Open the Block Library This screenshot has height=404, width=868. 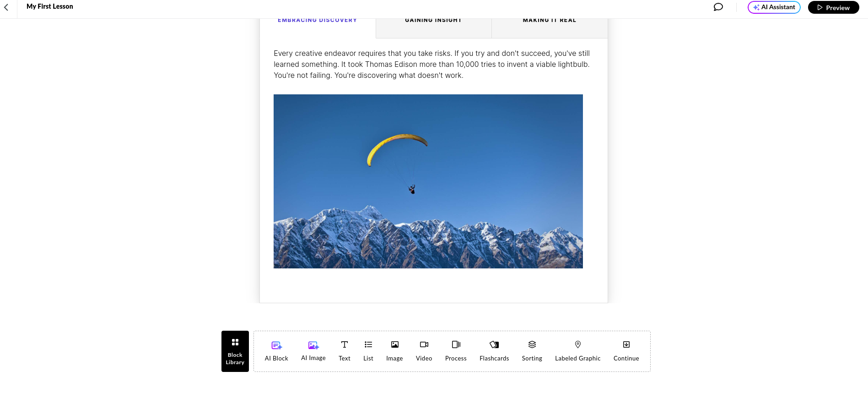(x=235, y=351)
